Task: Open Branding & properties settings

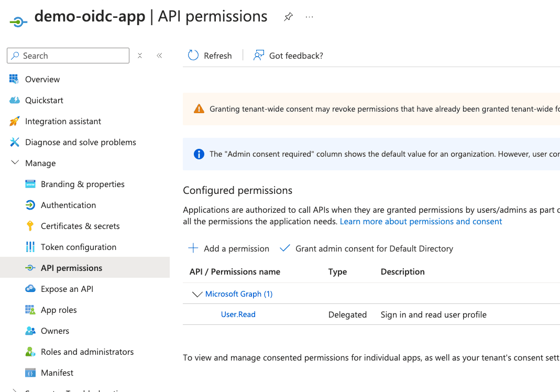Action: click(82, 184)
